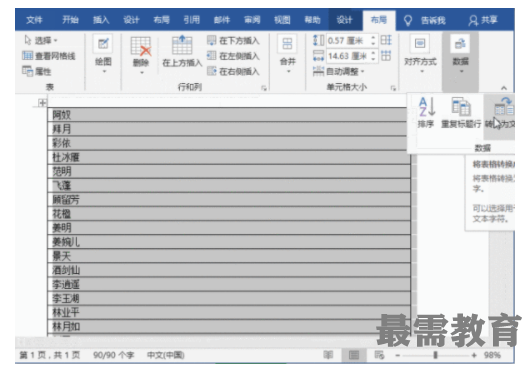Select the cell 顾留芳
Image resolution: width=528 pixels, height=370 pixels.
pos(229,200)
